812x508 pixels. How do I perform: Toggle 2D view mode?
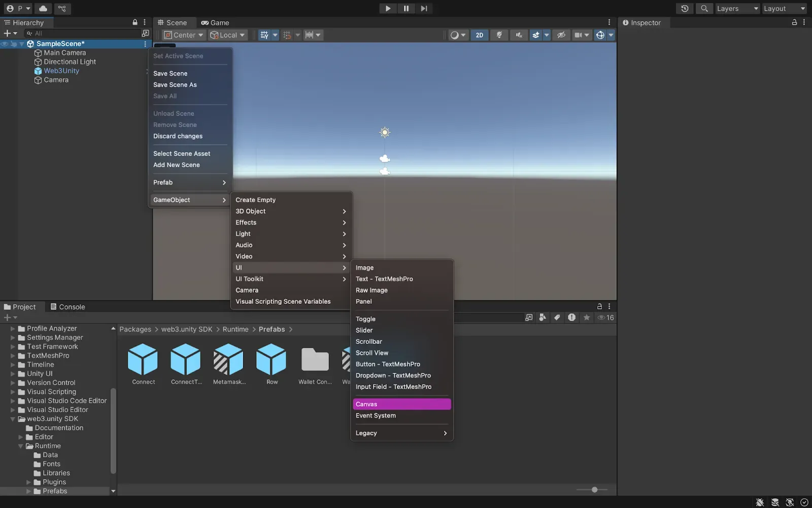click(x=479, y=35)
